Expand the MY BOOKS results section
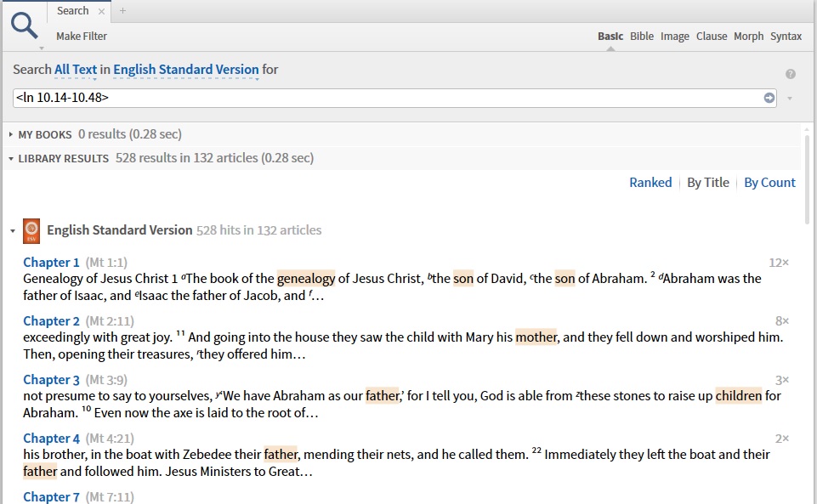This screenshot has width=817, height=504. (10, 134)
